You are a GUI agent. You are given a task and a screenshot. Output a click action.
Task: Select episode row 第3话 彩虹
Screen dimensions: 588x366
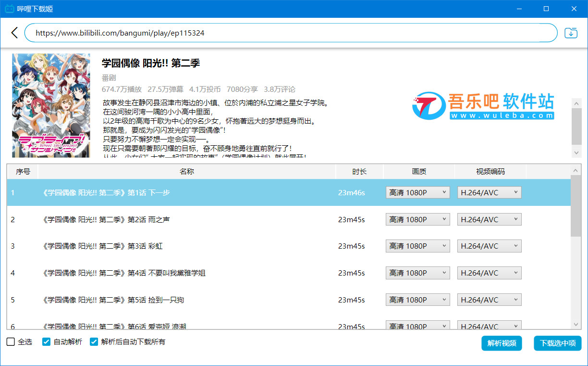click(x=289, y=246)
